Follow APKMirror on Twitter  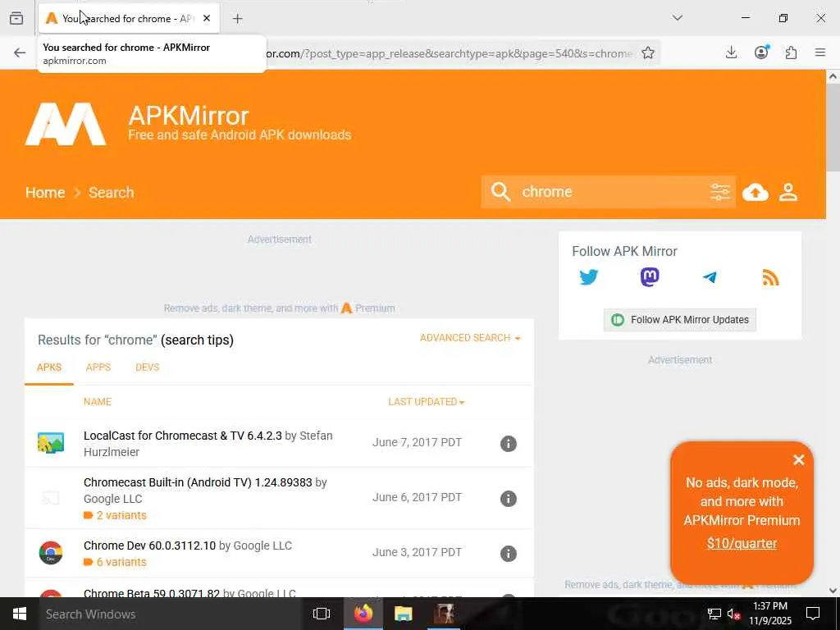pos(589,277)
